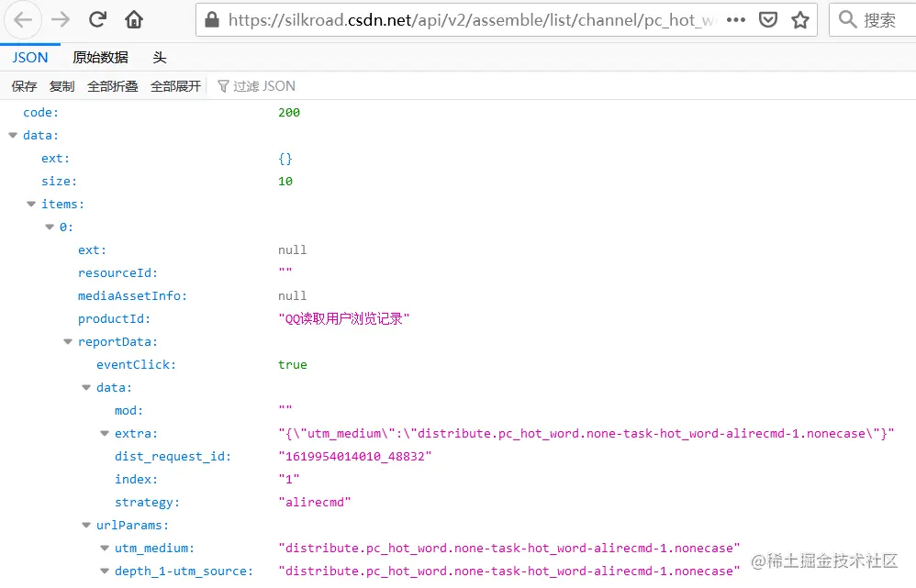916x588 pixels.
Task: Toggle the utm_medium row arrow
Action: [x=105, y=548]
